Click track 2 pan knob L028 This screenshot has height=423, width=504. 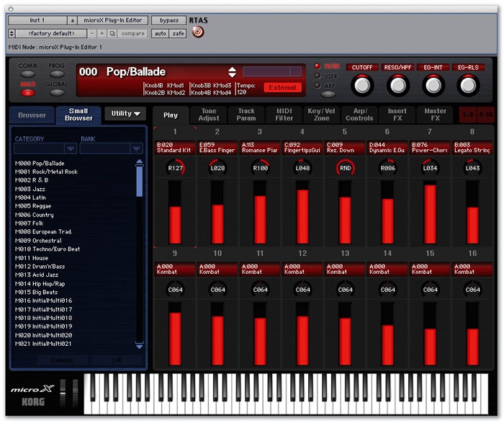point(217,168)
